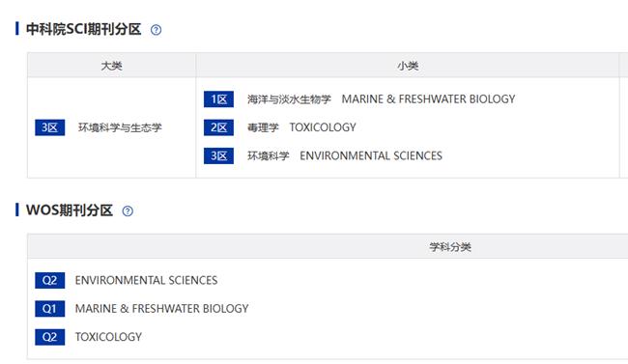Open help icon beside 中科院SCI期刊分区

[x=156, y=30]
